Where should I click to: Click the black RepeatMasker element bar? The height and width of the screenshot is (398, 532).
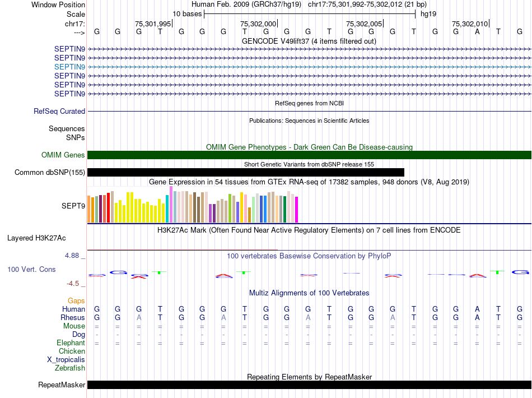(309, 385)
